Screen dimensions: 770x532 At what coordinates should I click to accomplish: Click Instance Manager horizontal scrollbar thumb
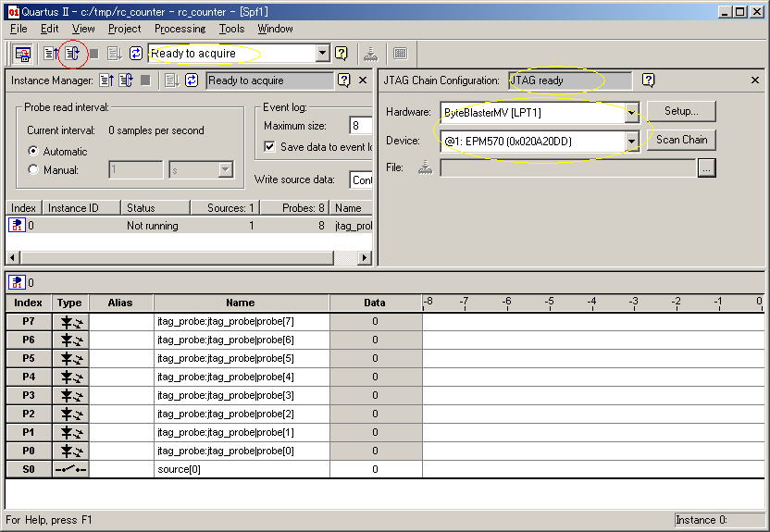click(x=177, y=257)
